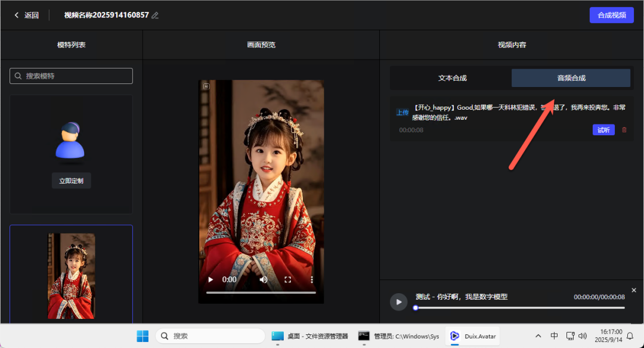Click the 立即定制 button

72,181
